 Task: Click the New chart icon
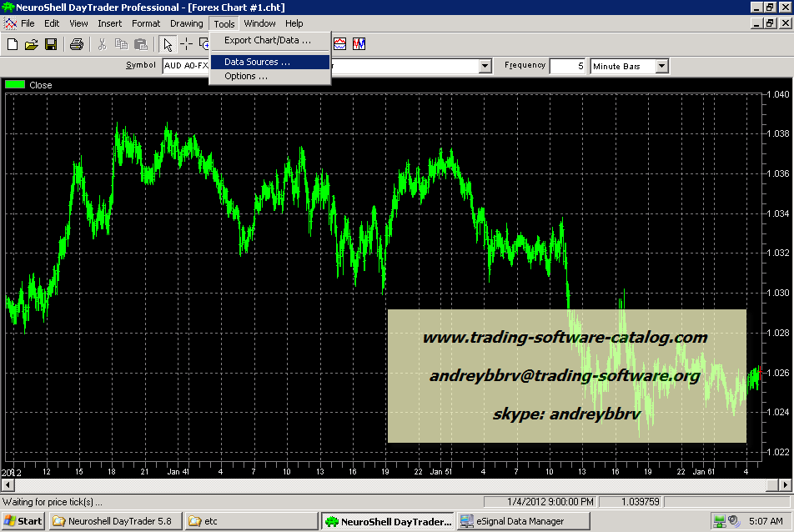coord(13,44)
